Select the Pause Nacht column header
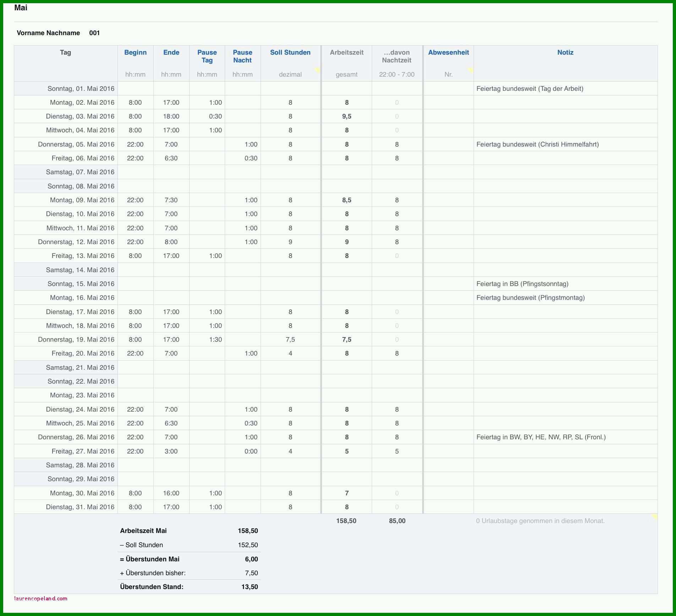The width and height of the screenshot is (676, 616). pyautogui.click(x=242, y=56)
